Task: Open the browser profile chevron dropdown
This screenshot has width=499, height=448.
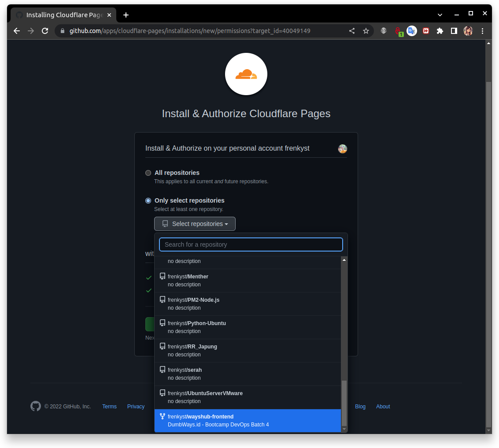Action: [440, 15]
